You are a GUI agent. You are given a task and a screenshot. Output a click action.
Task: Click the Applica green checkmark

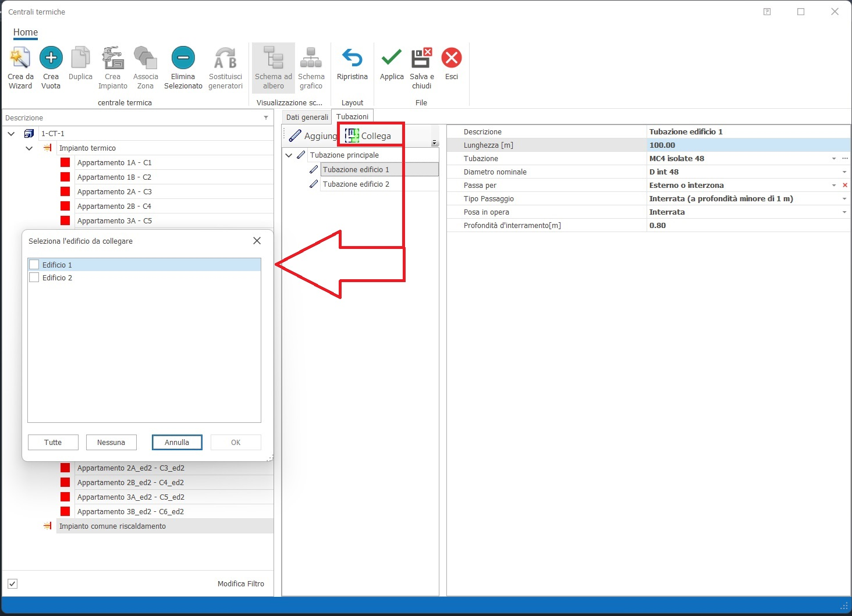coord(391,58)
